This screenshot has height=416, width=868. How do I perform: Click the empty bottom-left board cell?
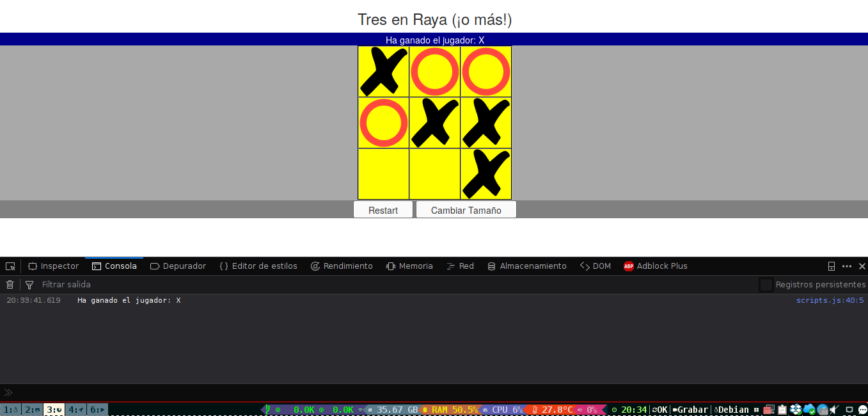pyautogui.click(x=384, y=174)
